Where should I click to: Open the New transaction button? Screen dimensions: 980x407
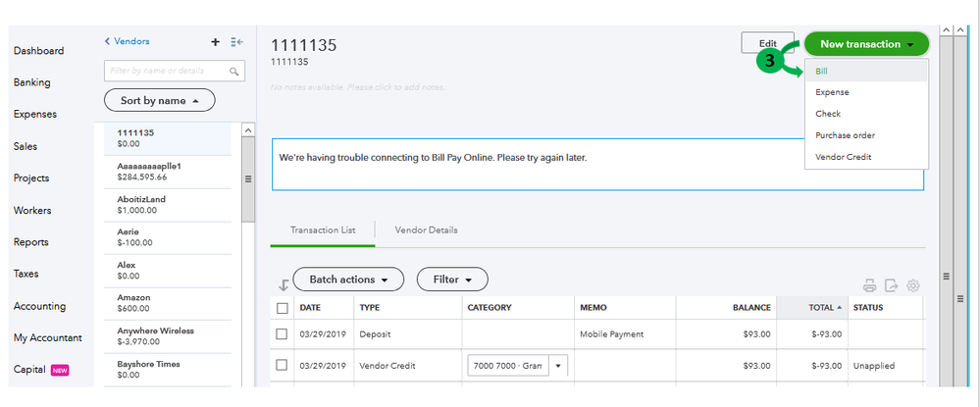[x=865, y=44]
